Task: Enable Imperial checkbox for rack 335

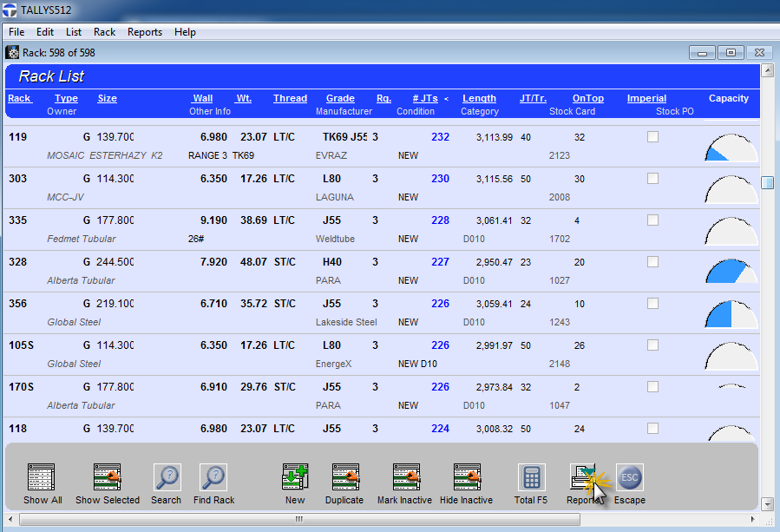Action: 652,220
